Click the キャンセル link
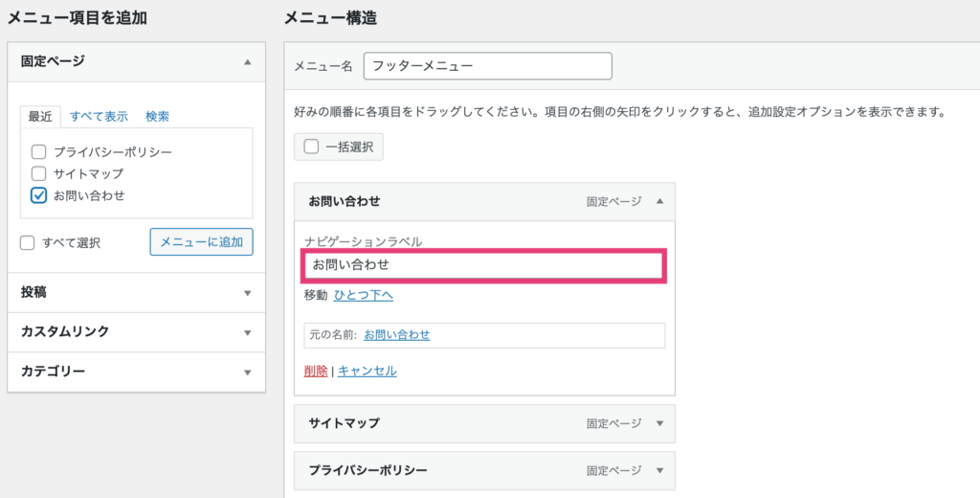Image resolution: width=980 pixels, height=498 pixels. 367,371
